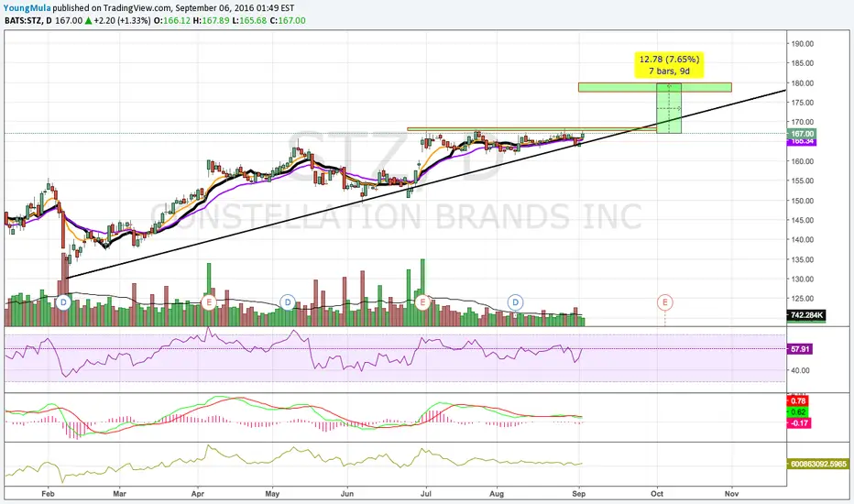Click the purple 165.34 moving average label
This screenshot has height=504, width=854.
point(802,142)
